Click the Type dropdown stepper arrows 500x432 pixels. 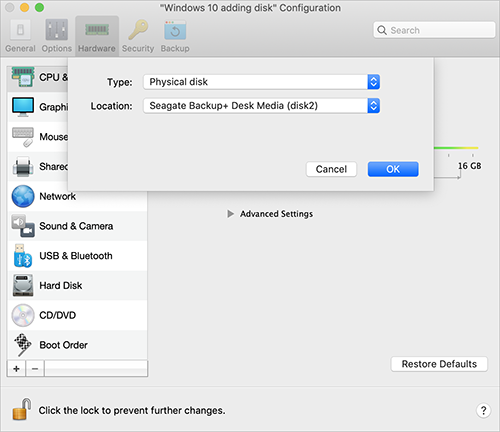coord(374,82)
